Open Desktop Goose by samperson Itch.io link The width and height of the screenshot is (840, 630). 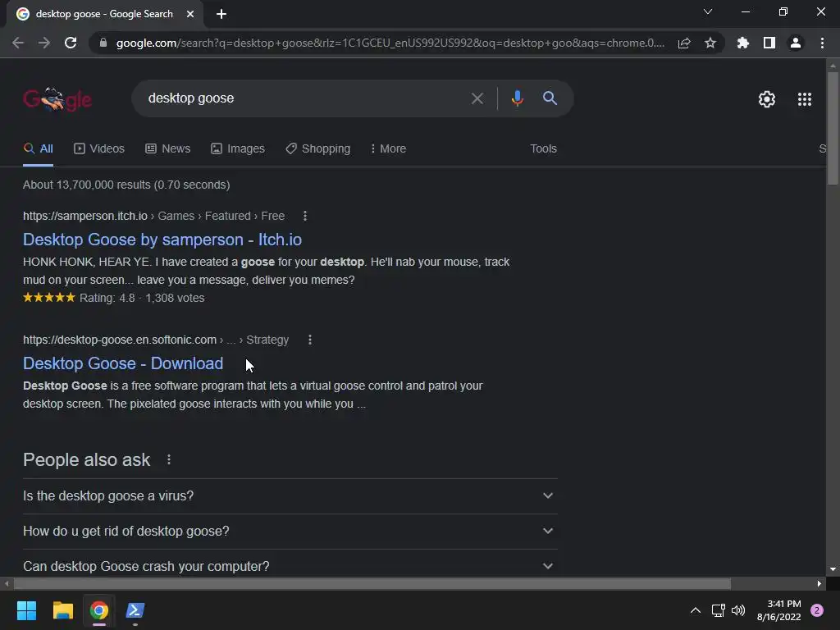click(162, 240)
